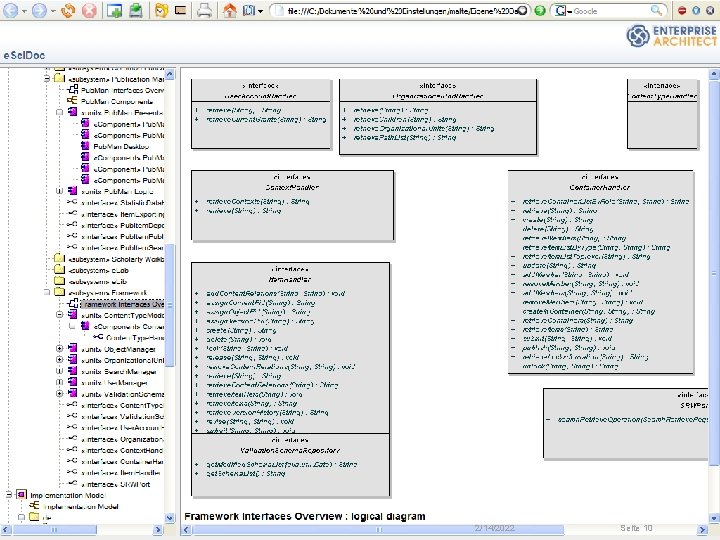Image resolution: width=720 pixels, height=540 pixels.
Task: Open the subsystem eLab folder
Action: pos(98,270)
